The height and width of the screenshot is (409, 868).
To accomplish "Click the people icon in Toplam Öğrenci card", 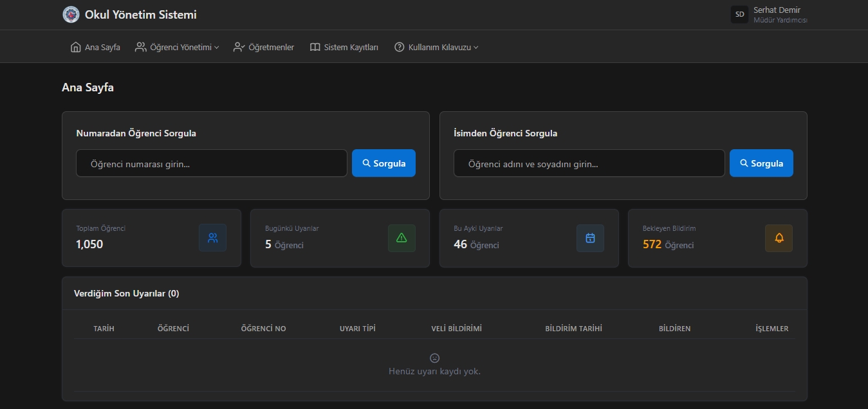I will click(x=212, y=238).
